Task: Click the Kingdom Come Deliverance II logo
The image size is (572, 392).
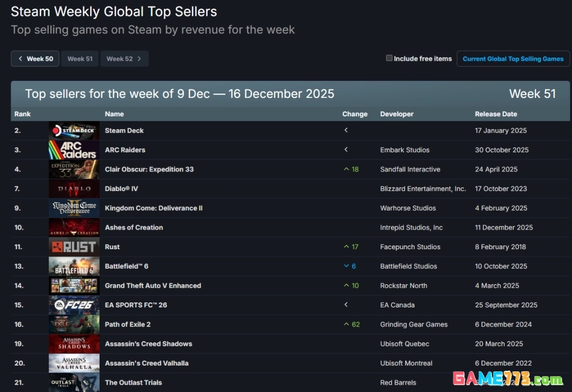Action: pyautogui.click(x=74, y=208)
